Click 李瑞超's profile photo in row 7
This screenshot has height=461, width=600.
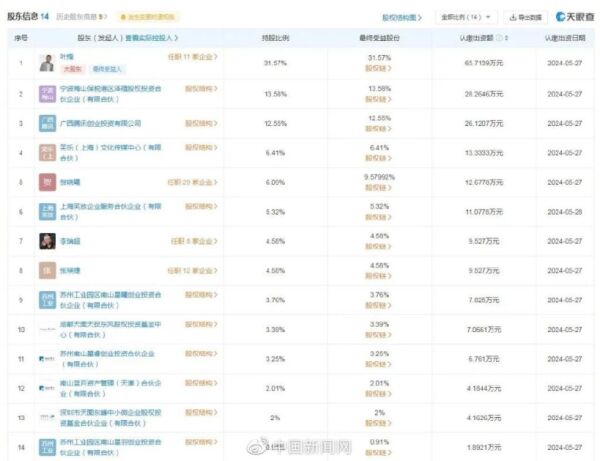pos(47,241)
